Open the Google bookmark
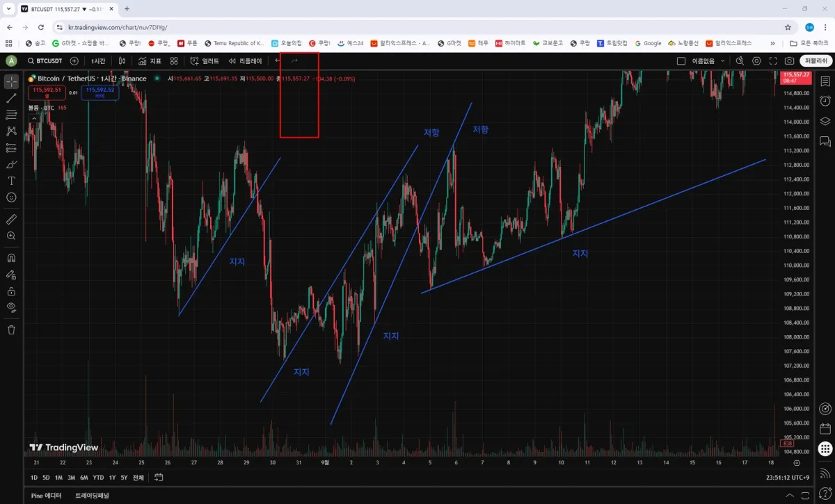 [648, 43]
